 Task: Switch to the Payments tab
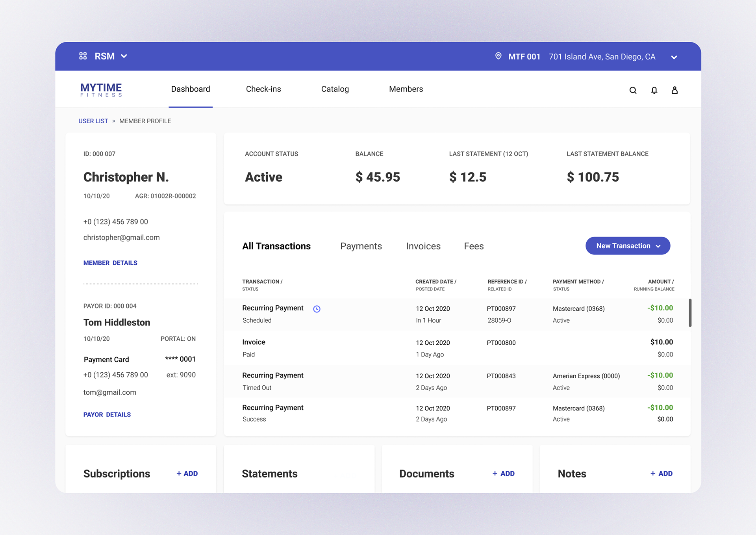click(361, 246)
